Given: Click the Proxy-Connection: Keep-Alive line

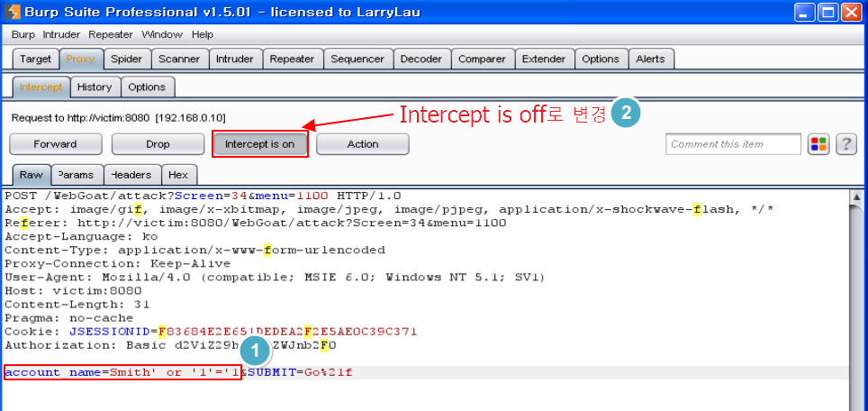Looking at the screenshot, I should pyautogui.click(x=117, y=264).
